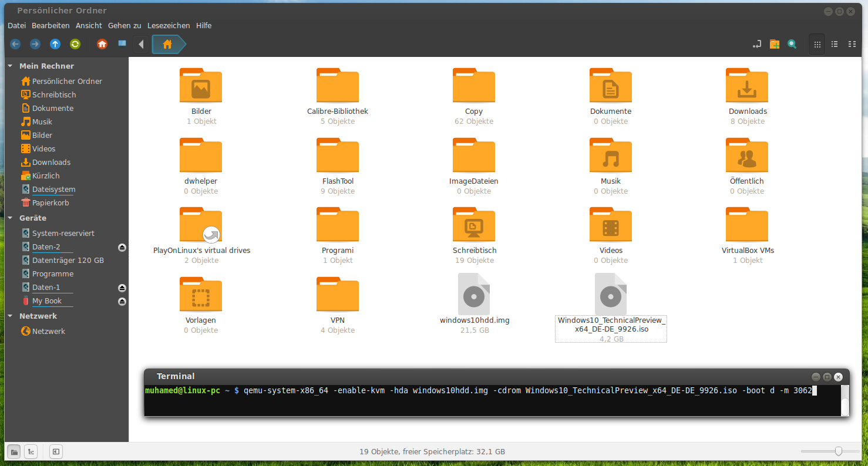Eject the Daten-2 drive

pos(122,248)
